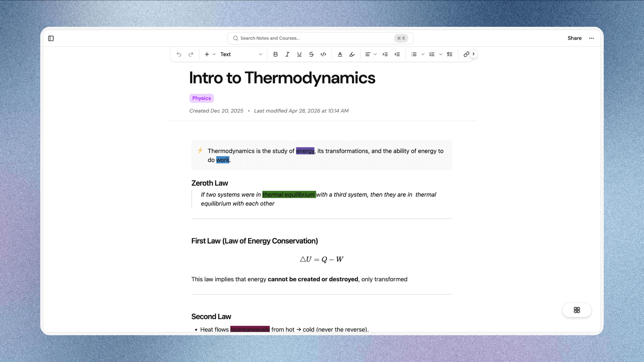The height and width of the screenshot is (362, 644).
Task: Toggle the sidebar panel icon
Action: (51, 38)
